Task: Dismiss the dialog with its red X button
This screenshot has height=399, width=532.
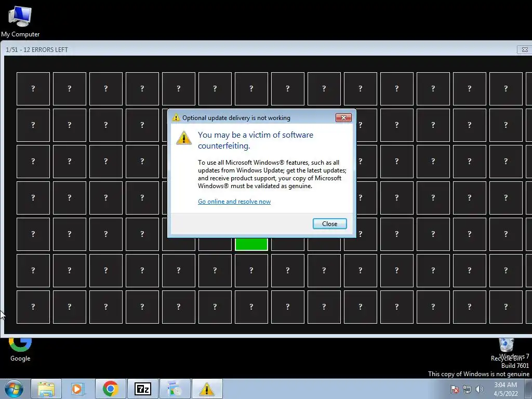Action: click(x=343, y=117)
